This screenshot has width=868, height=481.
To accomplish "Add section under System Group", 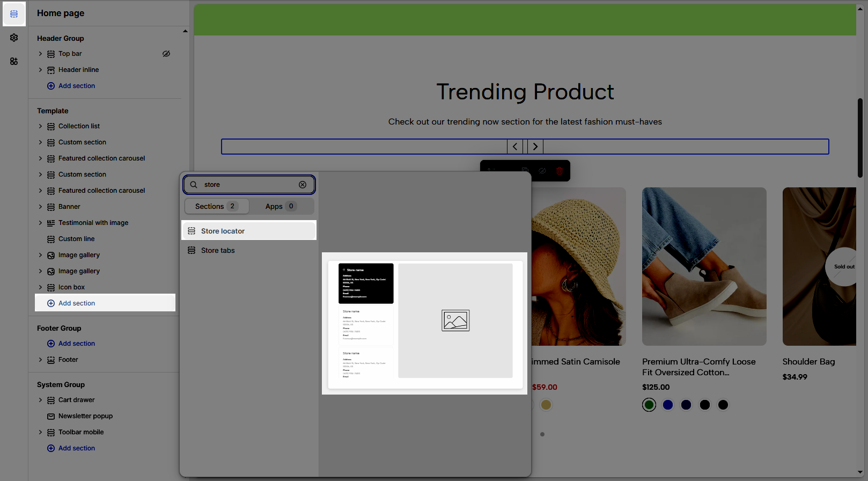I will [x=71, y=448].
